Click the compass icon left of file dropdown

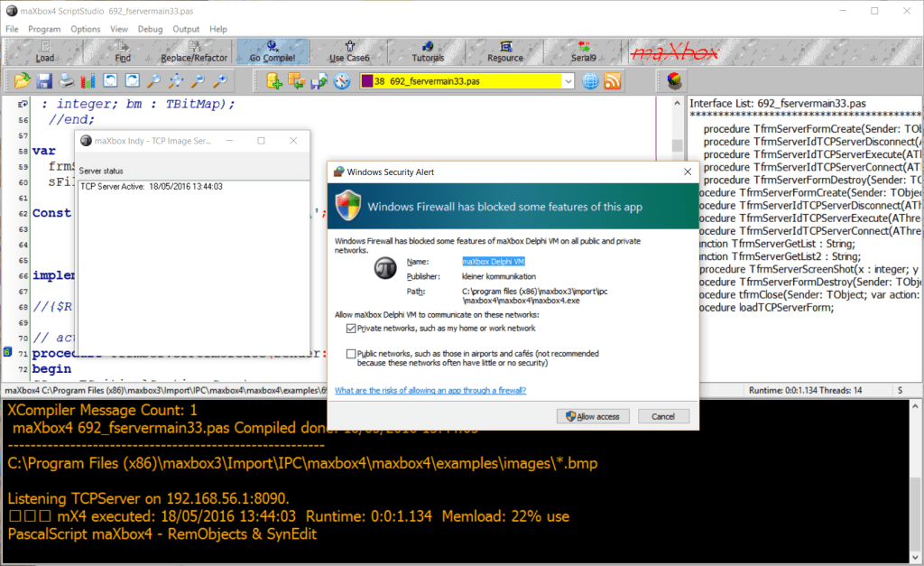click(x=341, y=81)
